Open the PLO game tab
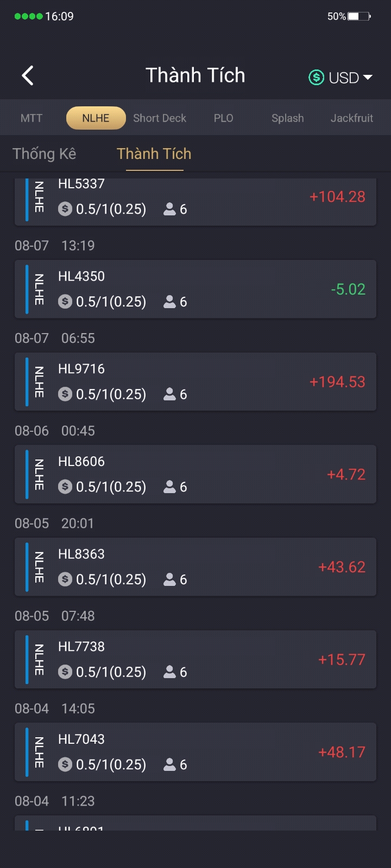This screenshot has height=868, width=391. pos(223,118)
